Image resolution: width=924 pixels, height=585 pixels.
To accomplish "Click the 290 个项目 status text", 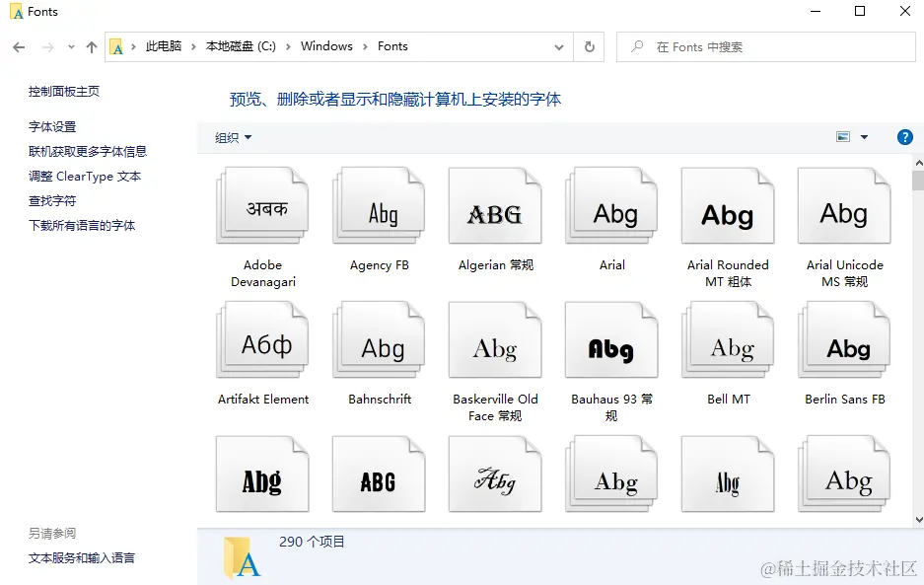I will click(x=312, y=542).
